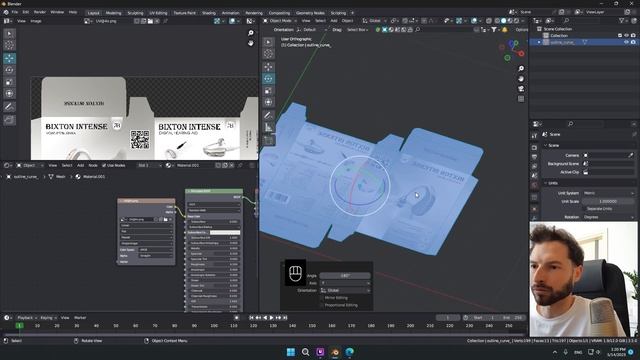This screenshot has height=360, width=640.
Task: Enable Mirror Editing checkbox
Action: click(322, 298)
